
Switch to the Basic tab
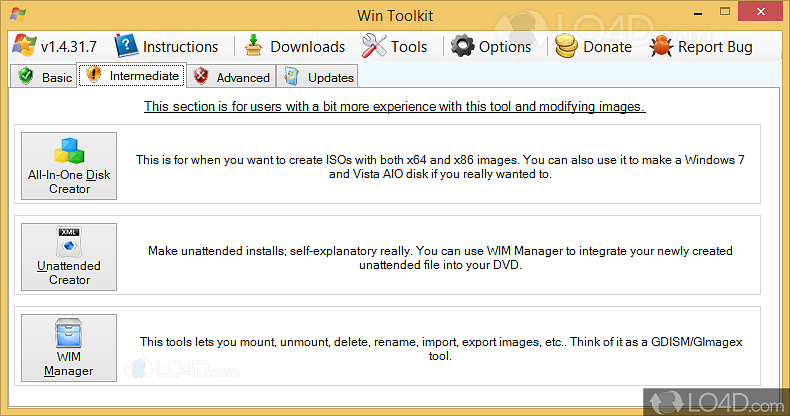click(x=44, y=77)
